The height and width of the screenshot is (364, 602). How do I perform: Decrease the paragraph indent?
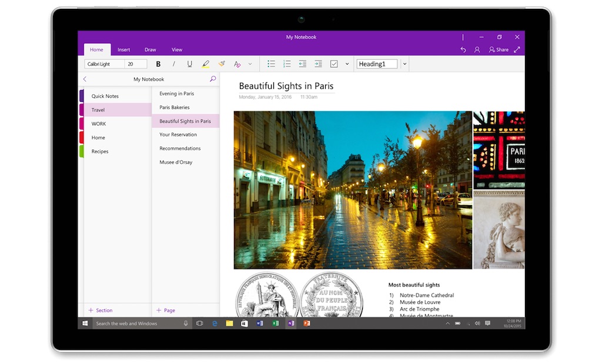tap(303, 64)
